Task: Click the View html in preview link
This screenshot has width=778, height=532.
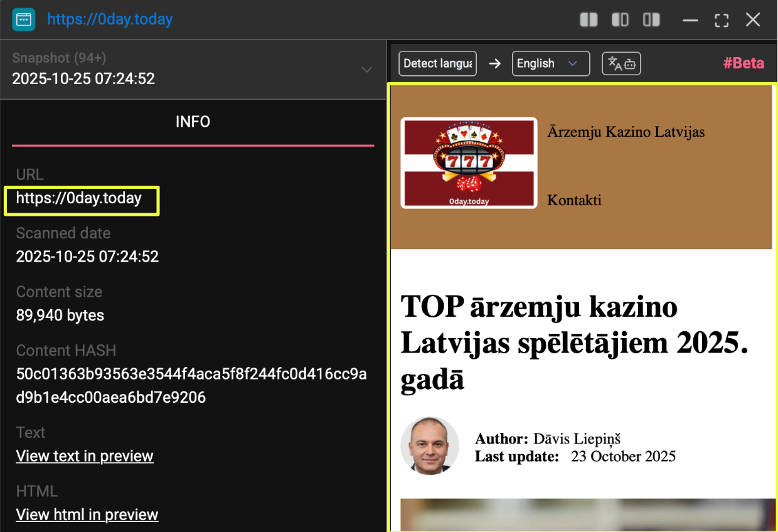Action: point(87,515)
